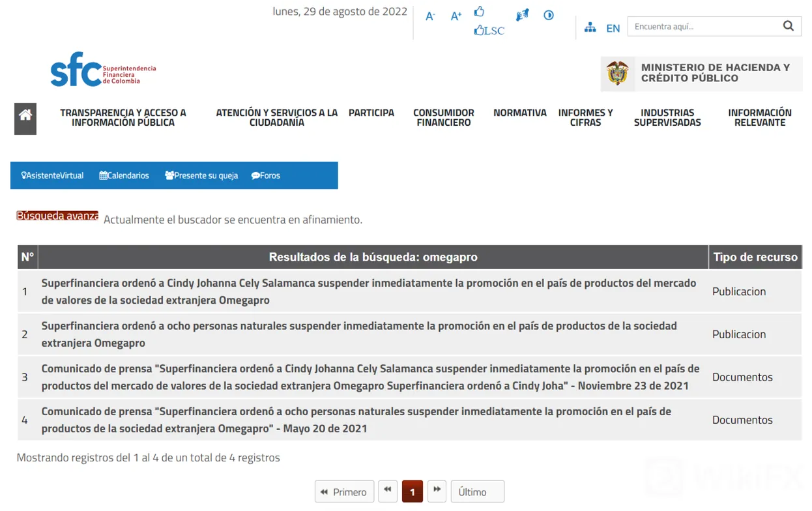Open the Foros chat link

[266, 175]
